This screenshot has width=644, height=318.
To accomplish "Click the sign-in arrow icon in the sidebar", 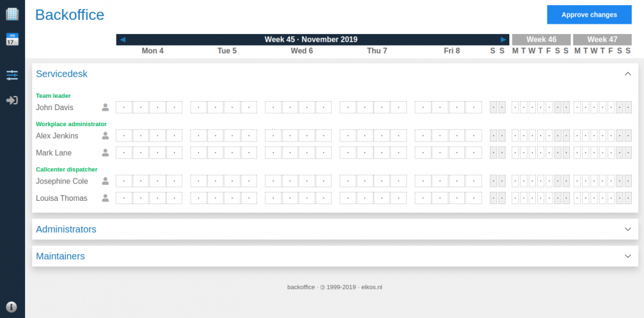I will 12,100.
